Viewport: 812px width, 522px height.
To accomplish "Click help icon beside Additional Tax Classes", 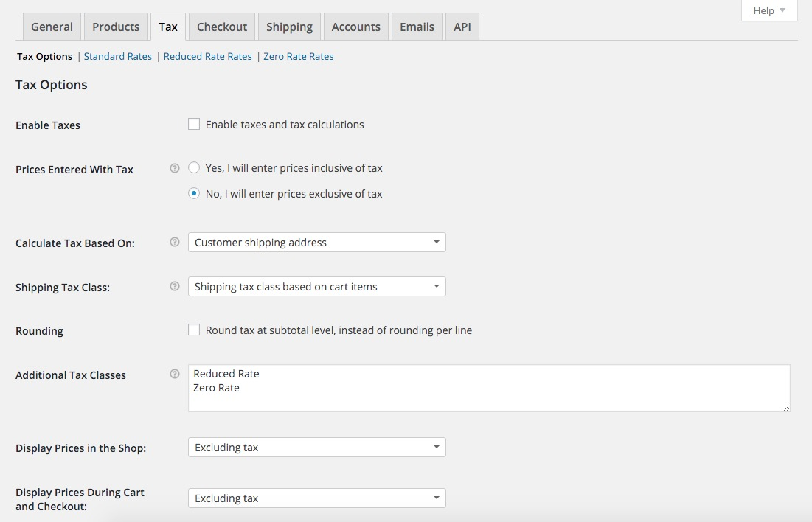I will [175, 374].
